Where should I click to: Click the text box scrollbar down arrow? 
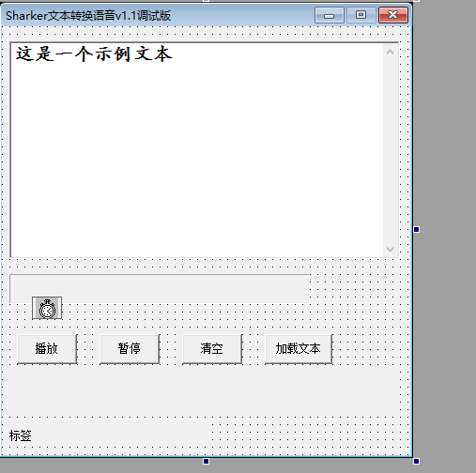tap(390, 250)
